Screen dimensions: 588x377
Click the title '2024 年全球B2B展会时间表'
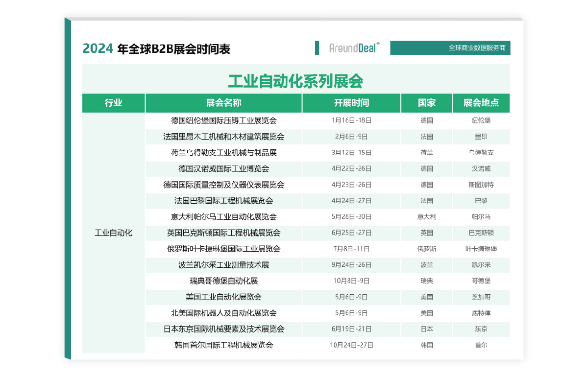157,48
